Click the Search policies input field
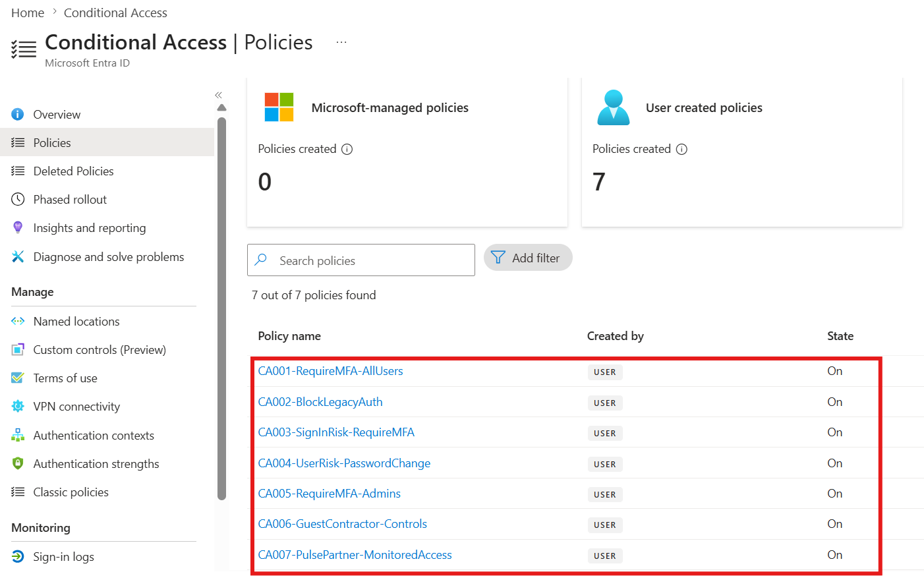Screen dimensions: 924x576 pos(361,260)
